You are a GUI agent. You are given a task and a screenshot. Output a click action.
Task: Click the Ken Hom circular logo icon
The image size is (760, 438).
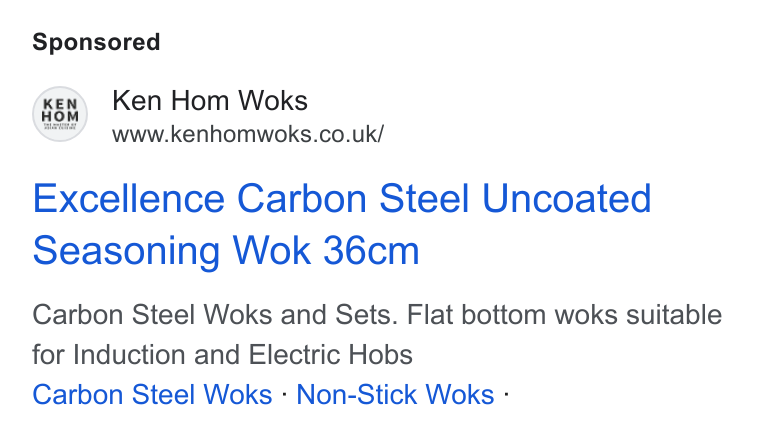[60, 114]
